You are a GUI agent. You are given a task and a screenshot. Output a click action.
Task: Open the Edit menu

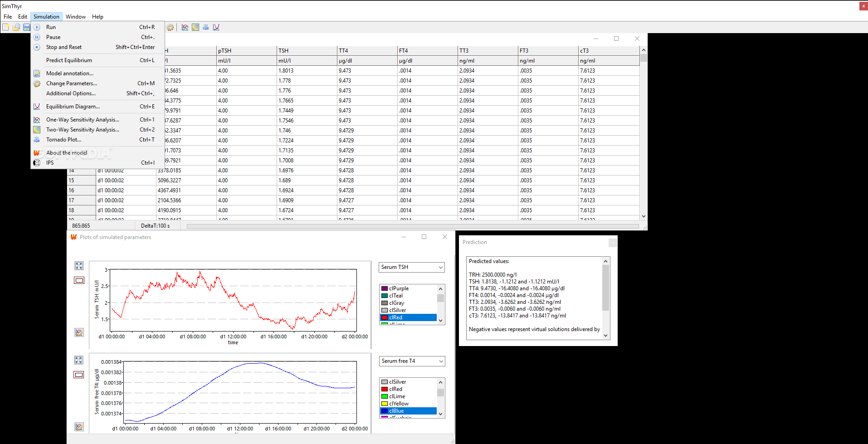point(23,17)
